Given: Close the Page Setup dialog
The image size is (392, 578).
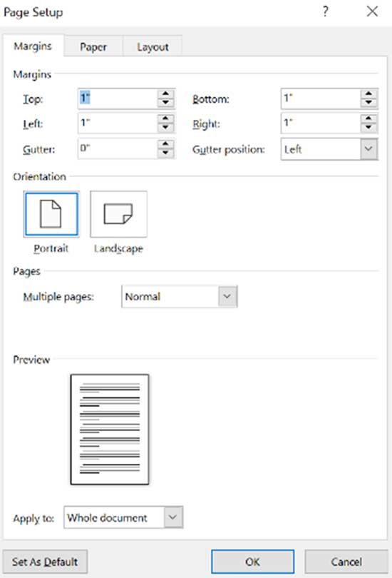Looking at the screenshot, I should [373, 11].
